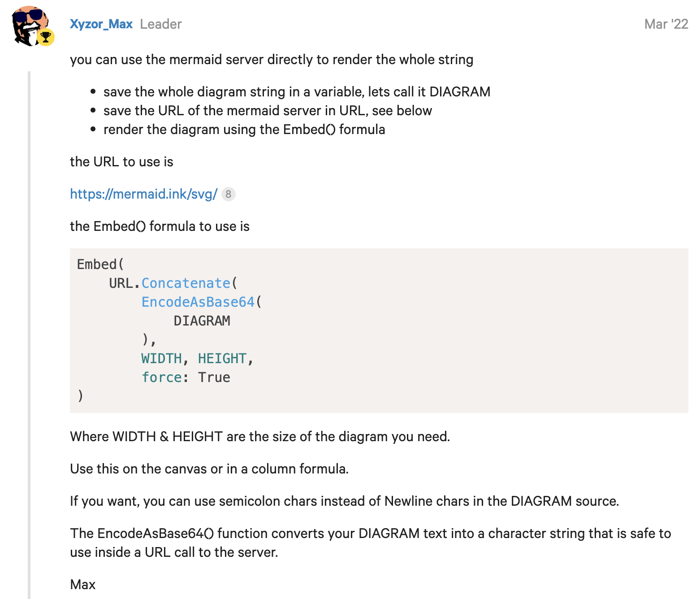This screenshot has height=599, width=700.
Task: Click the WIDTH parameter in the code
Action: [161, 359]
